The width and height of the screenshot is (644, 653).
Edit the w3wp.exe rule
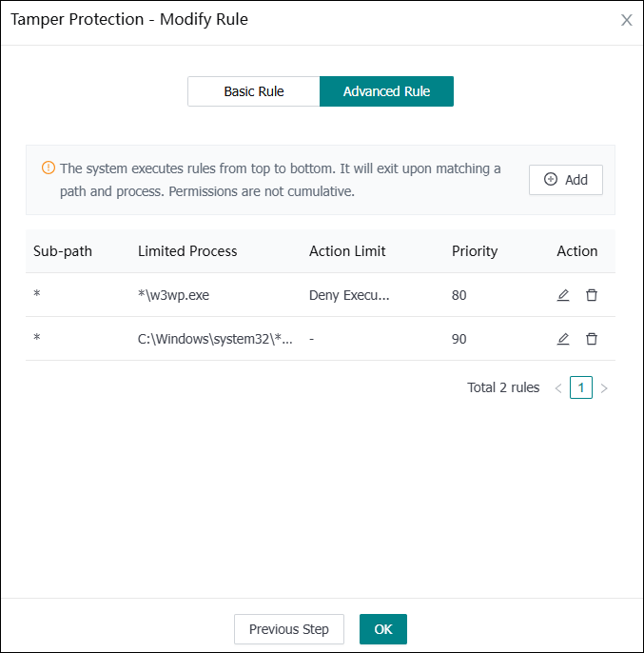[x=563, y=295]
